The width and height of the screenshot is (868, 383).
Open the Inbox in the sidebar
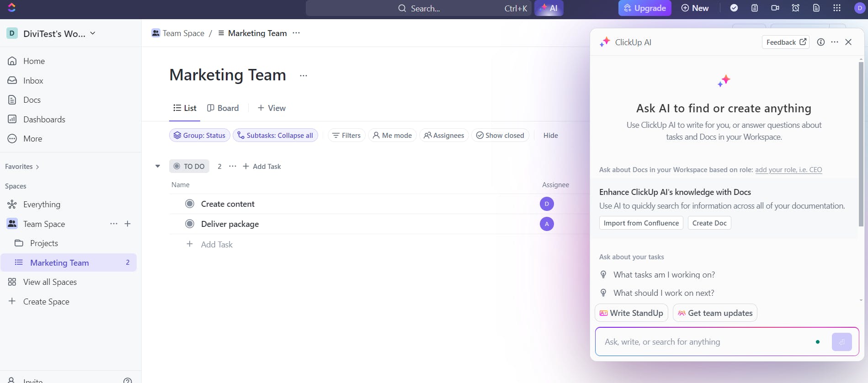coord(33,80)
